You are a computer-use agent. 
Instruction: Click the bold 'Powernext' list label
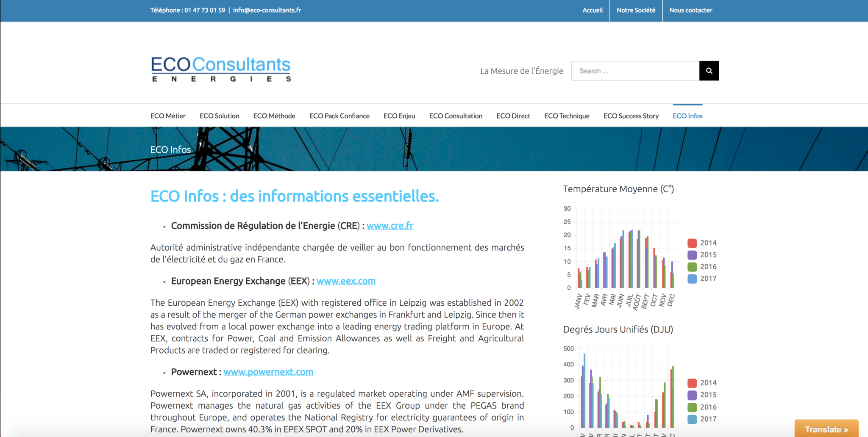(x=194, y=372)
